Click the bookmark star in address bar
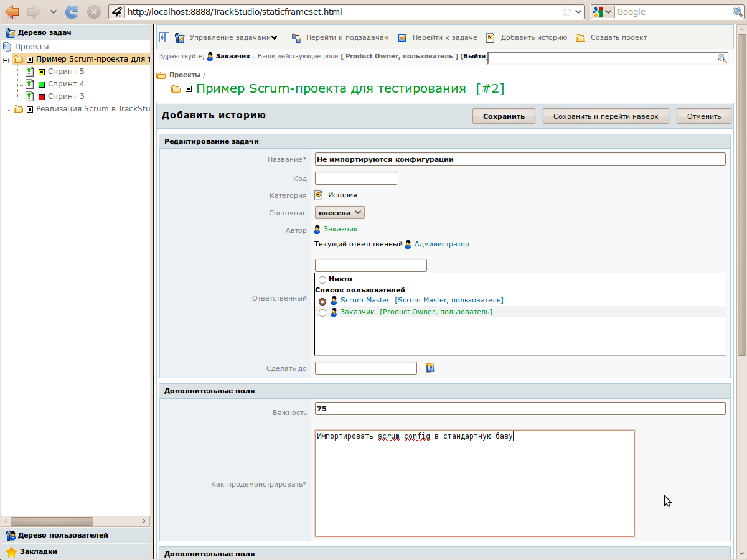The height and width of the screenshot is (560, 747). click(566, 12)
